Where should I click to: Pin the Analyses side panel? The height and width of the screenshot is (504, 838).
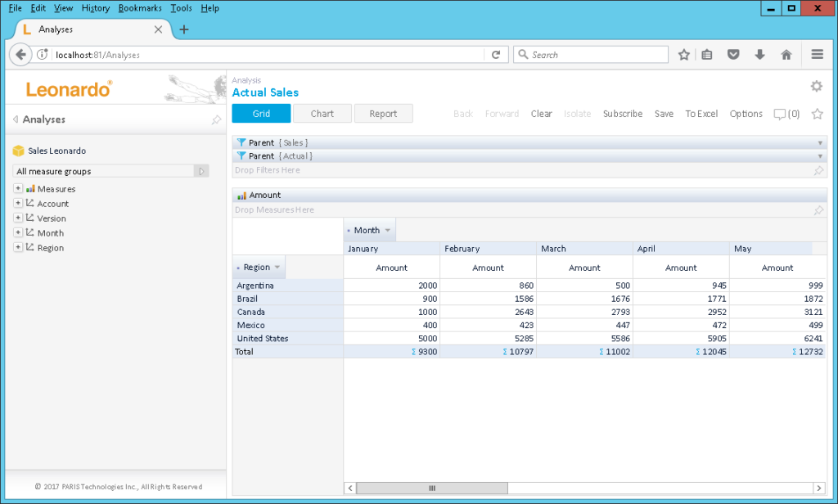pos(216,119)
